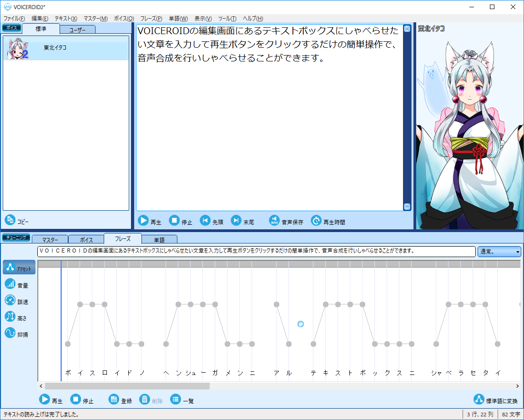Switch to the 単語 tuning tab
Image resolution: width=524 pixels, height=420 pixels.
click(159, 239)
